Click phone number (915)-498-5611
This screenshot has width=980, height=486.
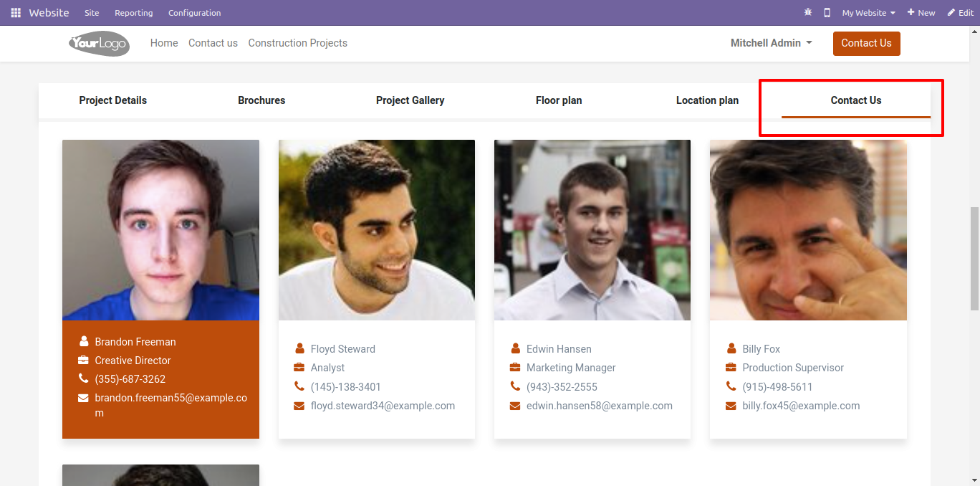point(777,387)
